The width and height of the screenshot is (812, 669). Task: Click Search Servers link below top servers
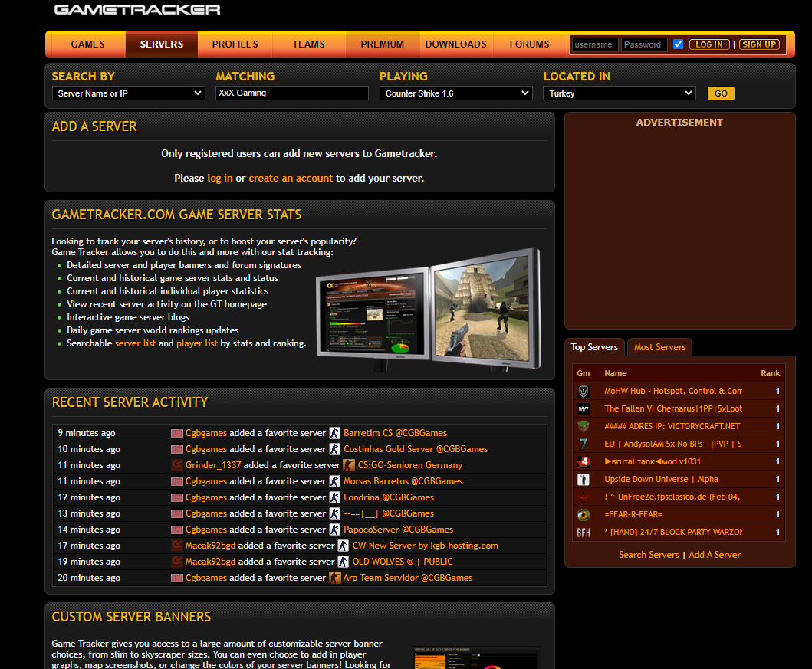click(649, 555)
